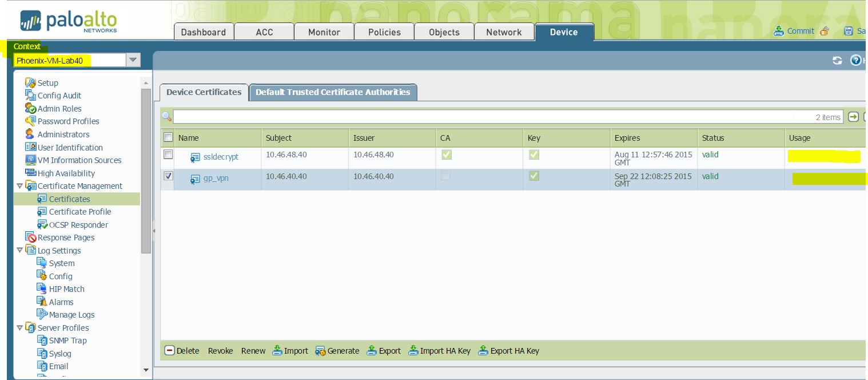Collapse the Server Profiles tree node
868x380 pixels.
20,328
